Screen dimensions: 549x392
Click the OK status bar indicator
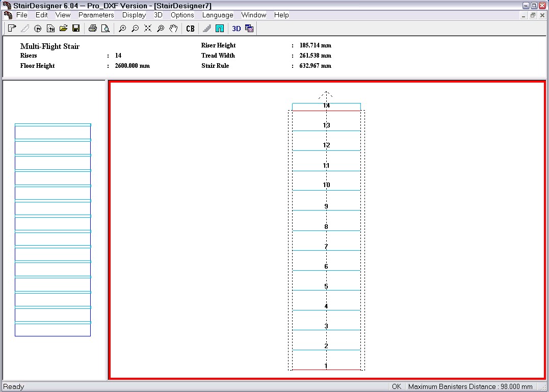coord(397,386)
